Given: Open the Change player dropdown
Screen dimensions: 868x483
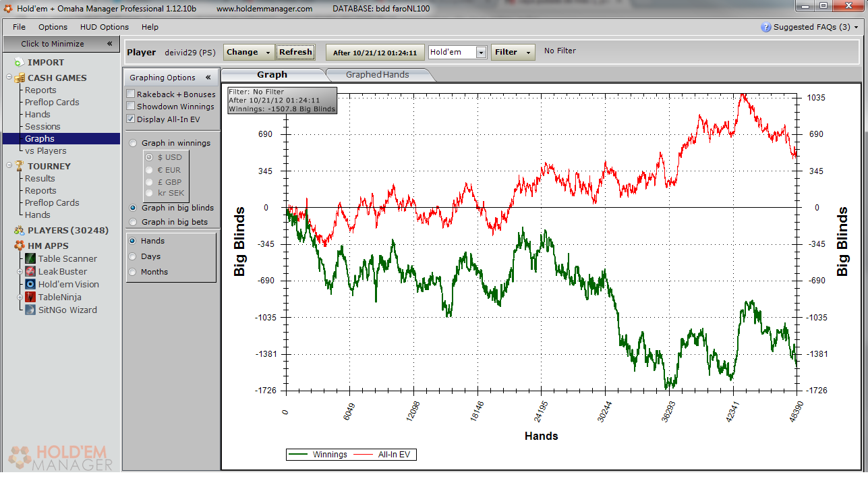Looking at the screenshot, I should (249, 52).
